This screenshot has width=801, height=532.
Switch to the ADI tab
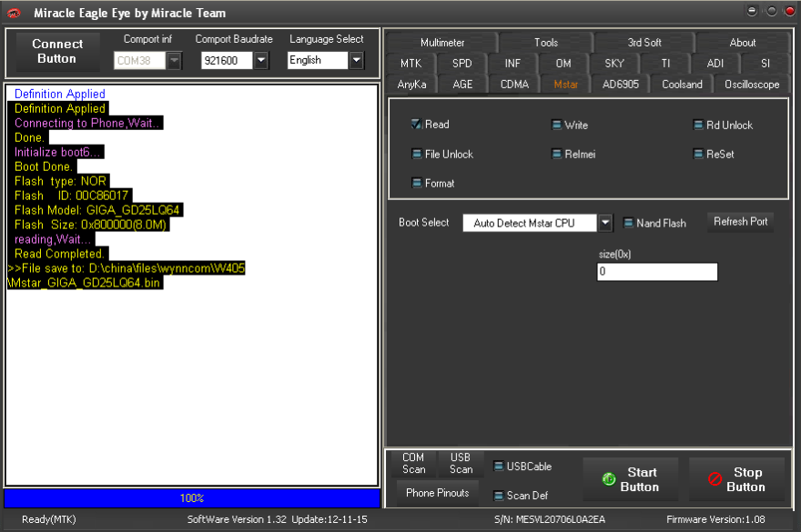[715, 64]
